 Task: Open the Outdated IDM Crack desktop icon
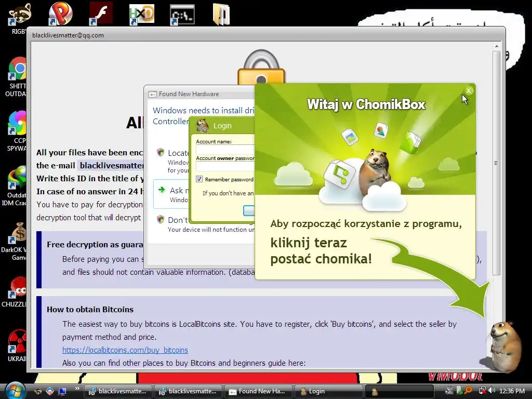17,177
